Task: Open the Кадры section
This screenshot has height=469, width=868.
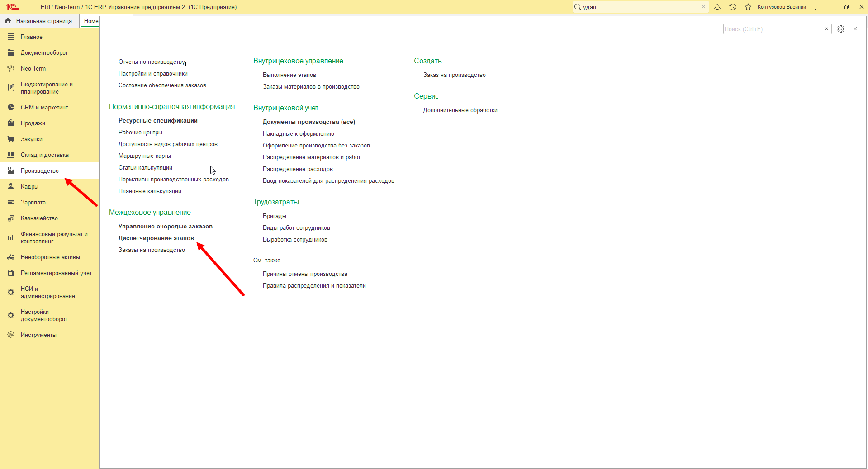Action: pyautogui.click(x=49, y=187)
